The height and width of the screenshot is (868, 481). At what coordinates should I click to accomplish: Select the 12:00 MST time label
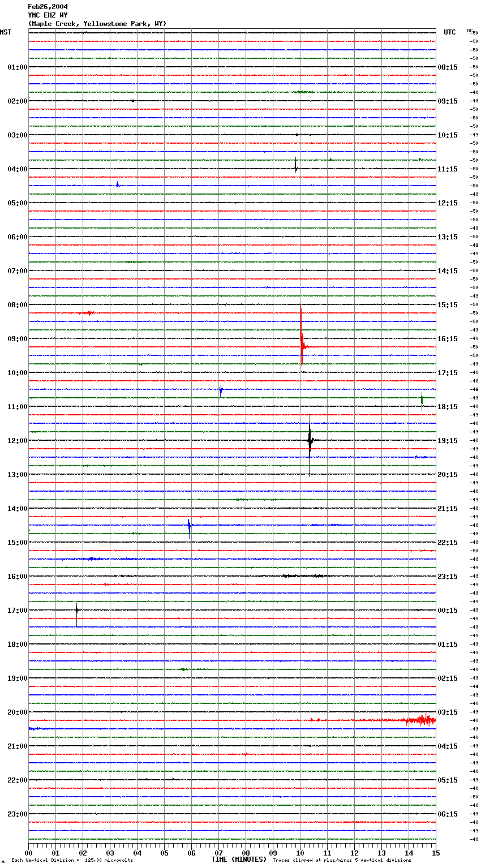tap(17, 441)
